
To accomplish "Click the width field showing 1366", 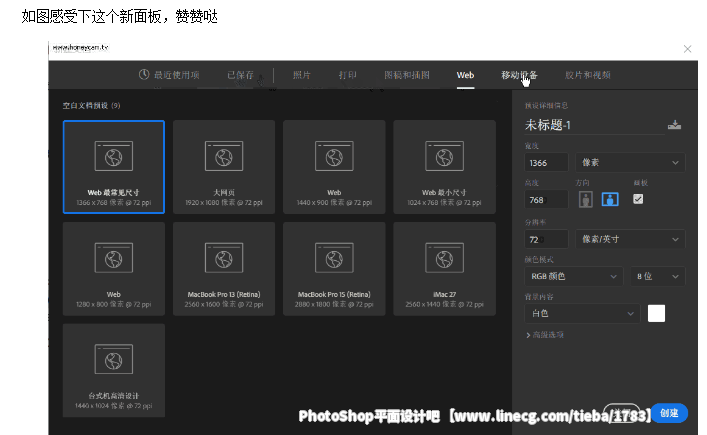I will [x=546, y=163].
